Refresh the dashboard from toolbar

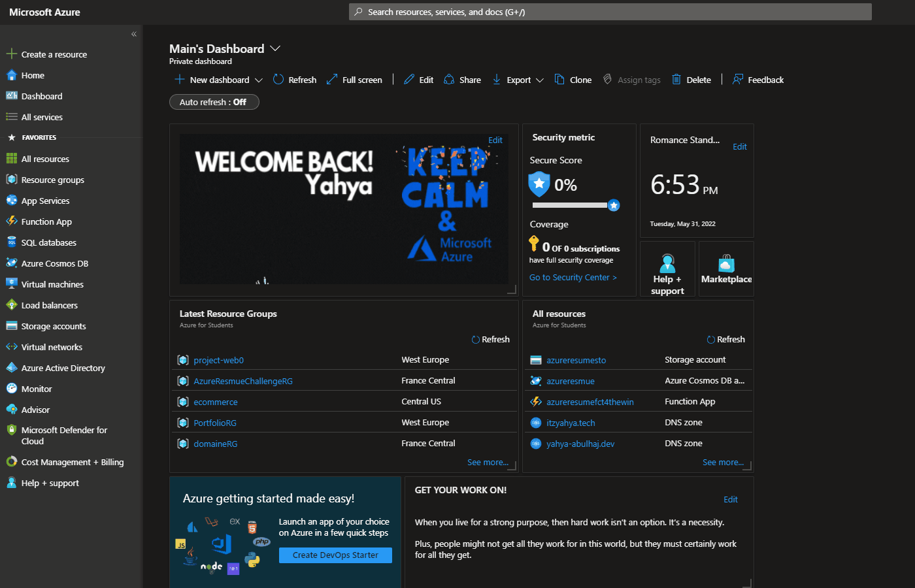coord(294,80)
